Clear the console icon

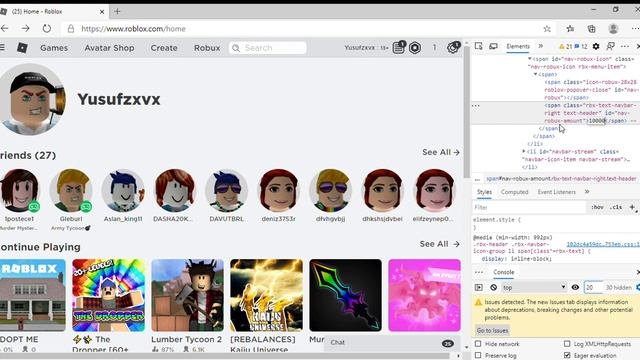493,287
